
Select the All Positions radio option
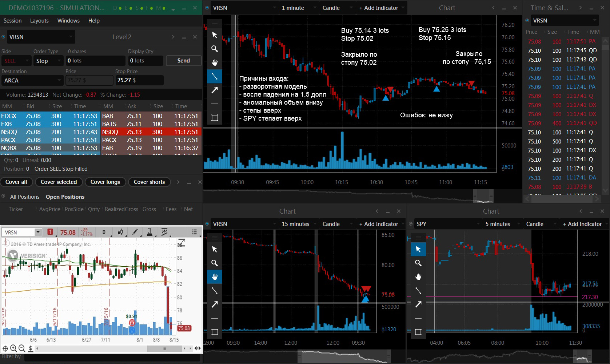(4, 196)
